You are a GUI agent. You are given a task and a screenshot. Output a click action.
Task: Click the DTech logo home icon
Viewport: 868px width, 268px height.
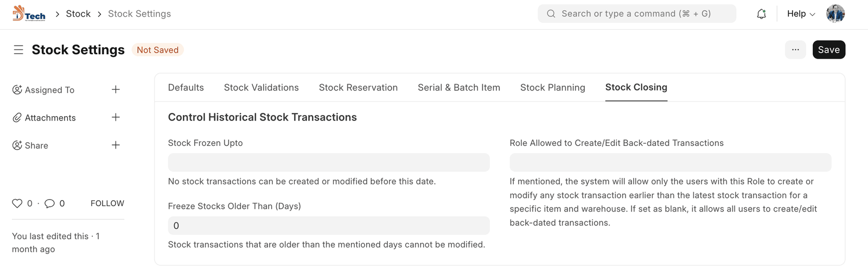click(x=29, y=14)
